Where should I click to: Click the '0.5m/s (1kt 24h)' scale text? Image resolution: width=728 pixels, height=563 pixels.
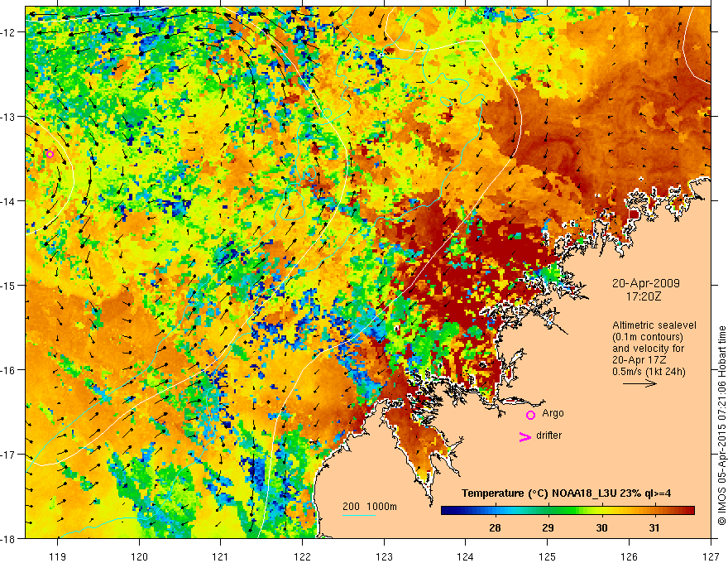pyautogui.click(x=649, y=372)
